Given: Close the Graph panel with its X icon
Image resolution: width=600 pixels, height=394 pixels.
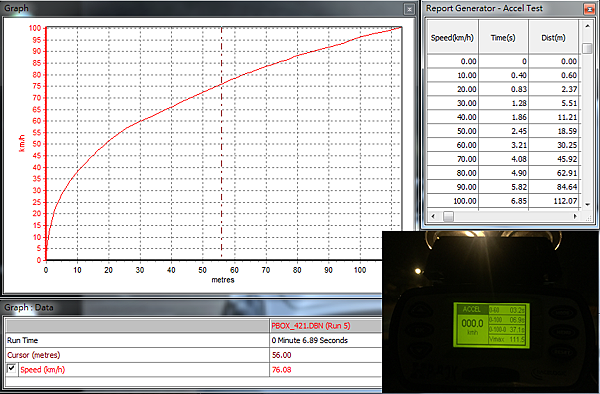Looking at the screenshot, I should coord(409,9).
